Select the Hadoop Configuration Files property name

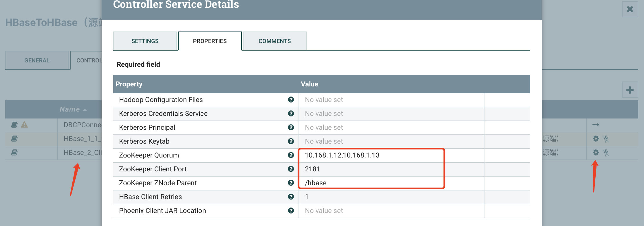pos(161,100)
